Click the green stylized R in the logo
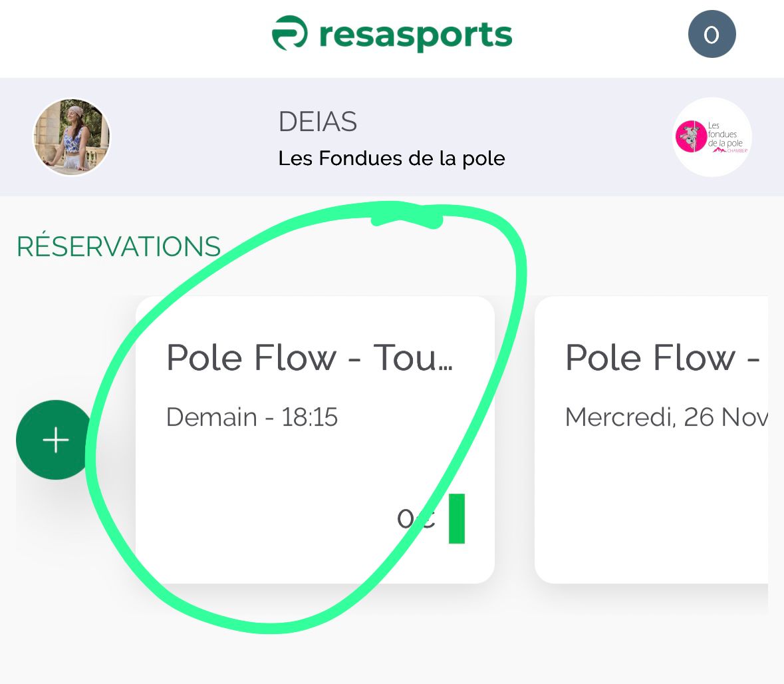784x684 pixels. coord(289,33)
